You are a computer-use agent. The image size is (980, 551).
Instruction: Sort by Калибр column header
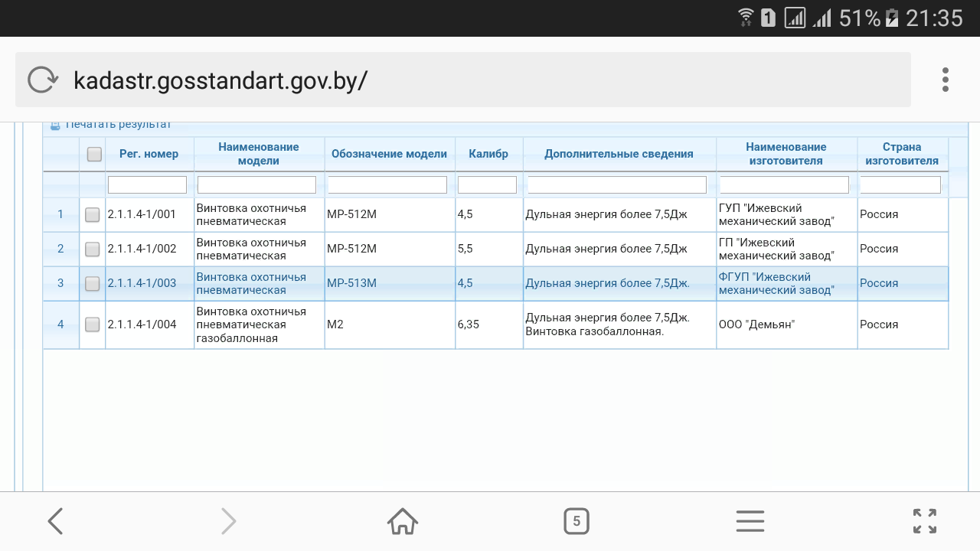click(488, 154)
